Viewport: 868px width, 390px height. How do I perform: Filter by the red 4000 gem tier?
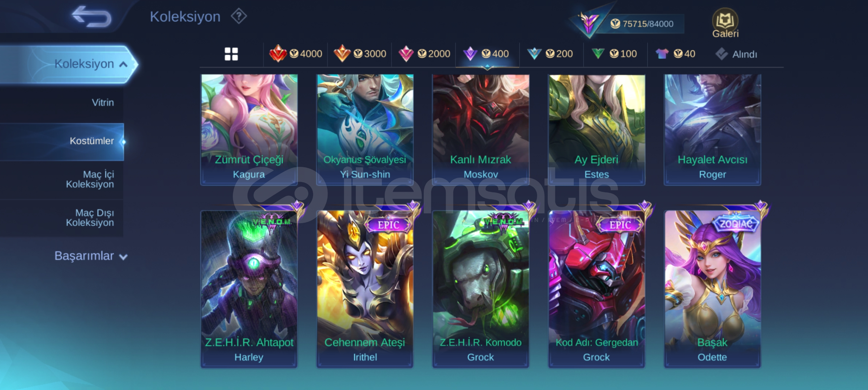[296, 54]
